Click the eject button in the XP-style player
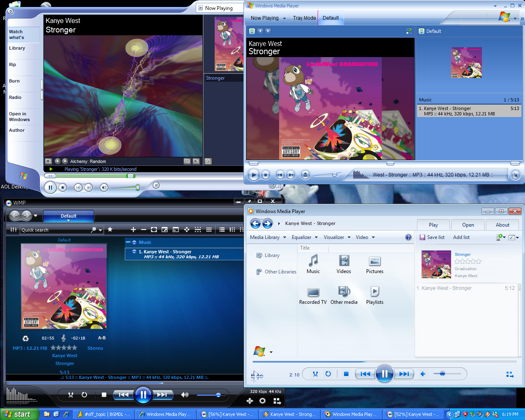The width and height of the screenshot is (525, 420). click(x=305, y=175)
